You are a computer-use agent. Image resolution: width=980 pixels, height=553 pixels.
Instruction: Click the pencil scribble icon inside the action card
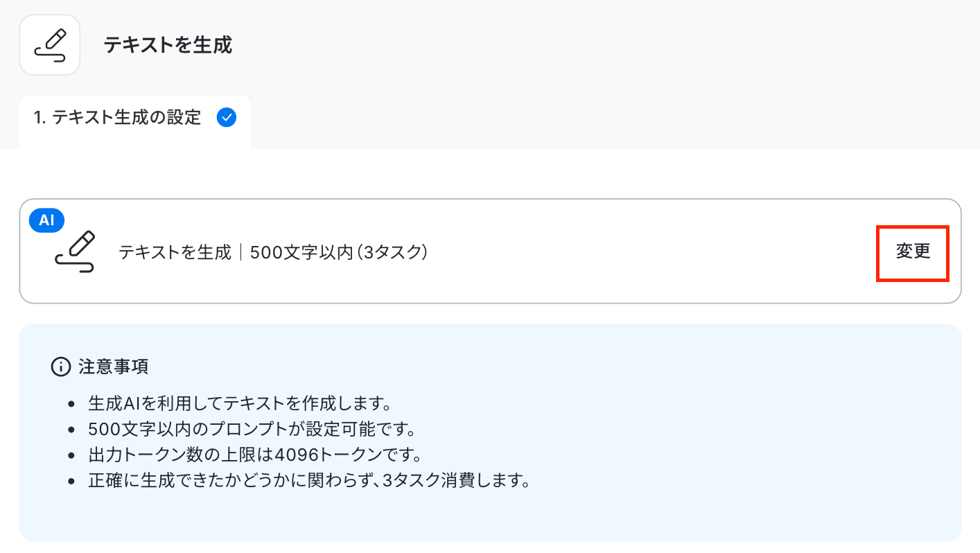tap(75, 252)
